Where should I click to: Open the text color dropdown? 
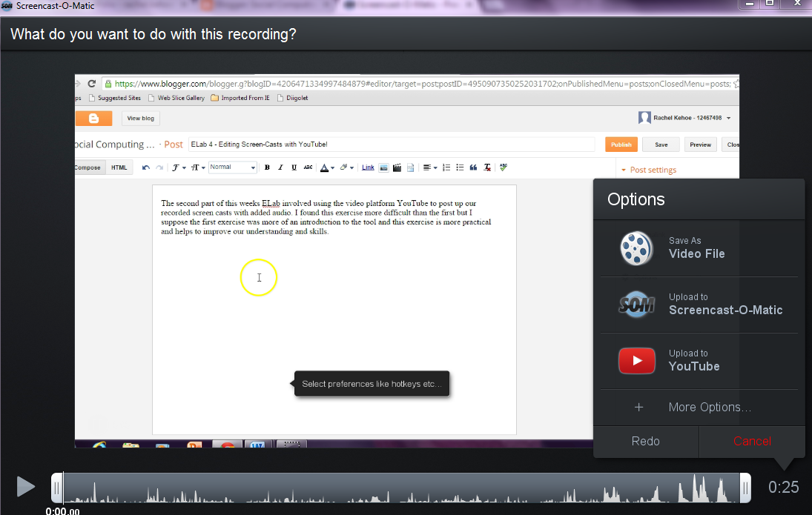pos(327,167)
